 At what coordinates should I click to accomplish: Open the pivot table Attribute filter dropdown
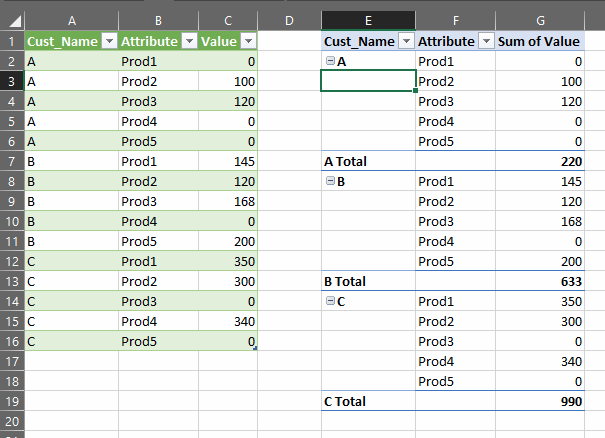(486, 41)
